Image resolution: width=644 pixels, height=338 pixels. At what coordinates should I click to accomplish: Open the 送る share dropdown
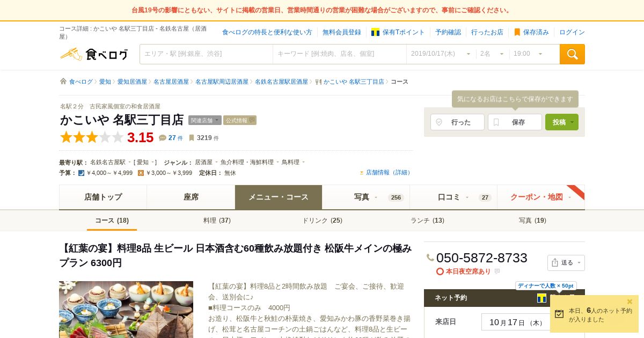click(x=566, y=263)
